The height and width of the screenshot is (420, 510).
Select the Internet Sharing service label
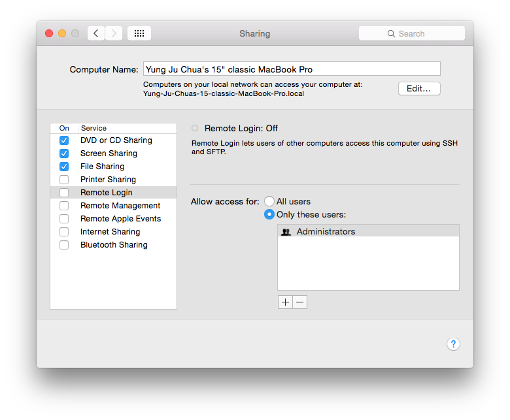click(x=110, y=232)
